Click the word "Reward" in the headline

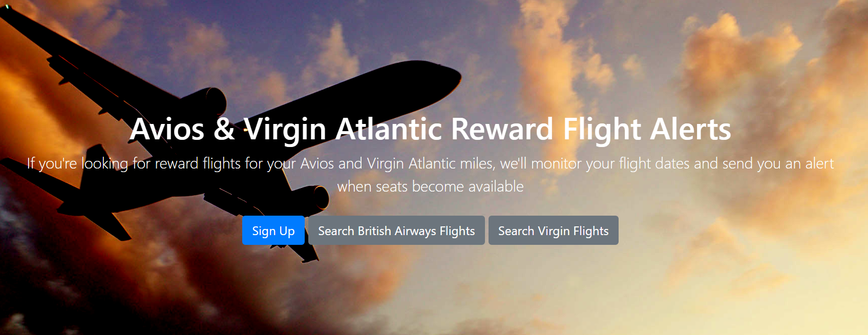(x=502, y=129)
